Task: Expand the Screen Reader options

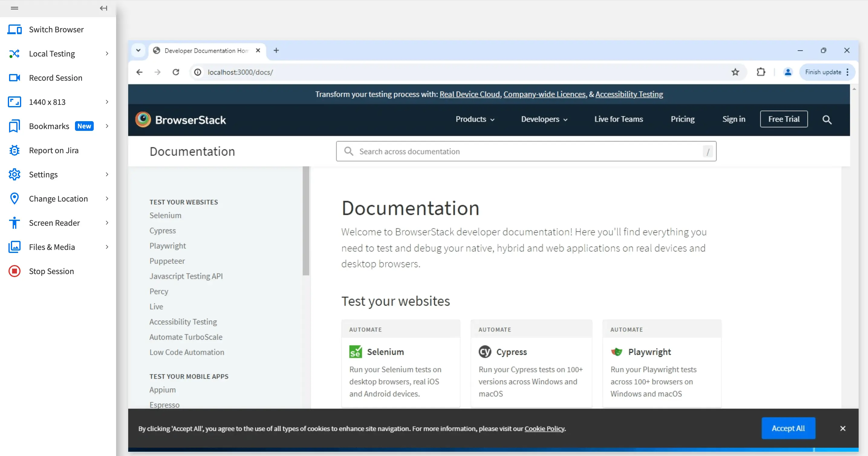Action: (107, 223)
